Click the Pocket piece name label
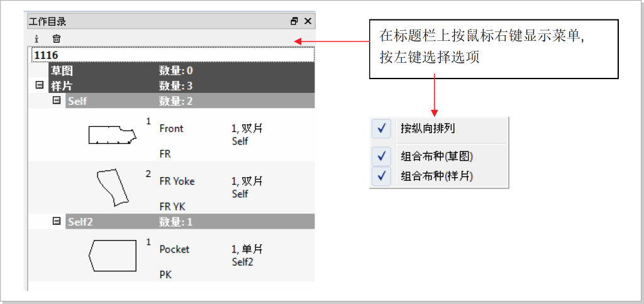This screenshot has height=304, width=644. pyautogui.click(x=174, y=249)
